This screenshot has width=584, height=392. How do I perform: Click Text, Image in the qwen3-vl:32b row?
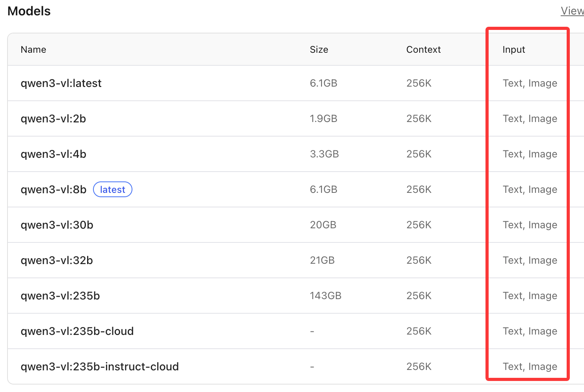tap(530, 261)
